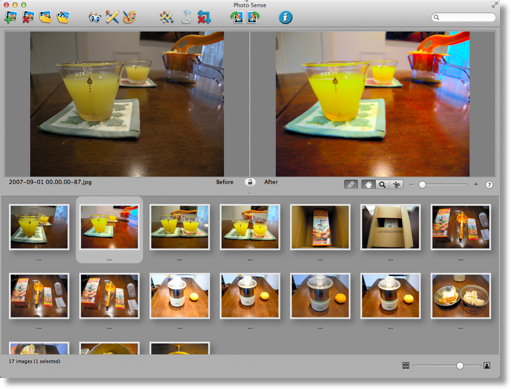Toggle the lock between Before and After
The image size is (511, 389).
pyautogui.click(x=250, y=182)
